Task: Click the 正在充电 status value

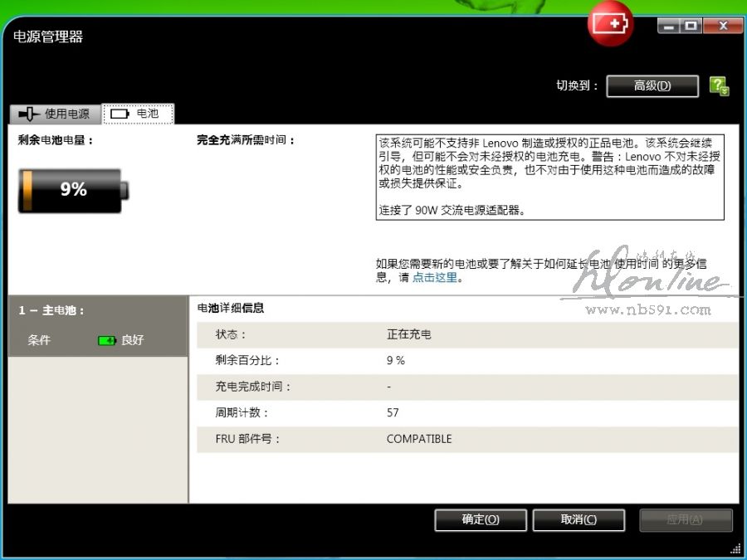Action: [x=408, y=335]
